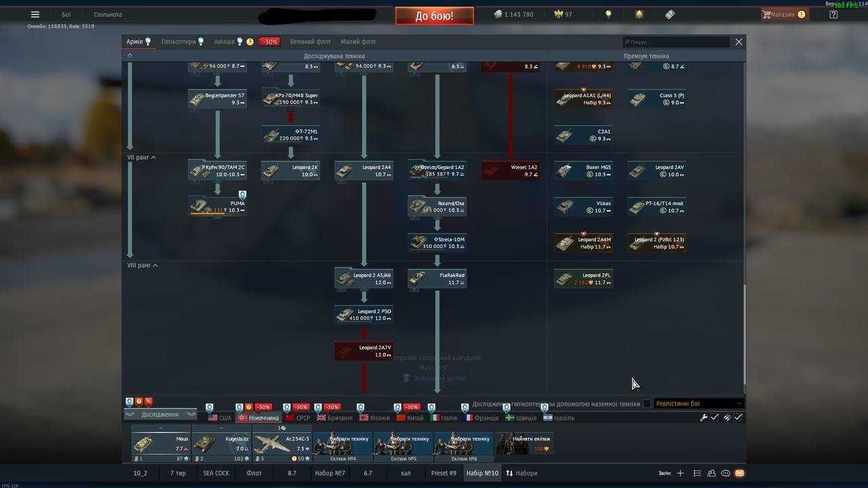Open the hamburger main menu
The height and width of the screenshot is (488, 868).
[35, 14]
